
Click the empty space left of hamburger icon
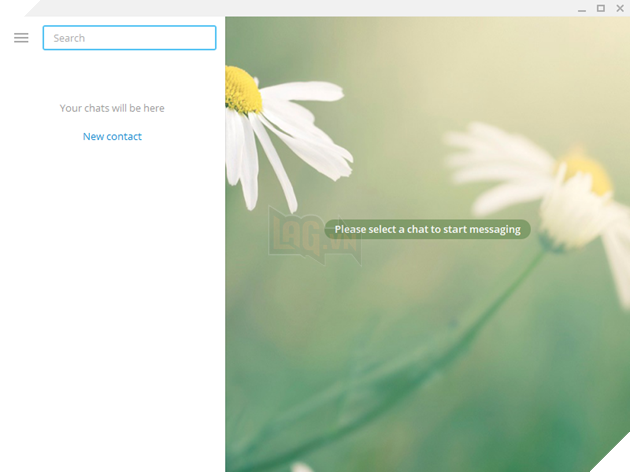pyautogui.click(x=6, y=38)
